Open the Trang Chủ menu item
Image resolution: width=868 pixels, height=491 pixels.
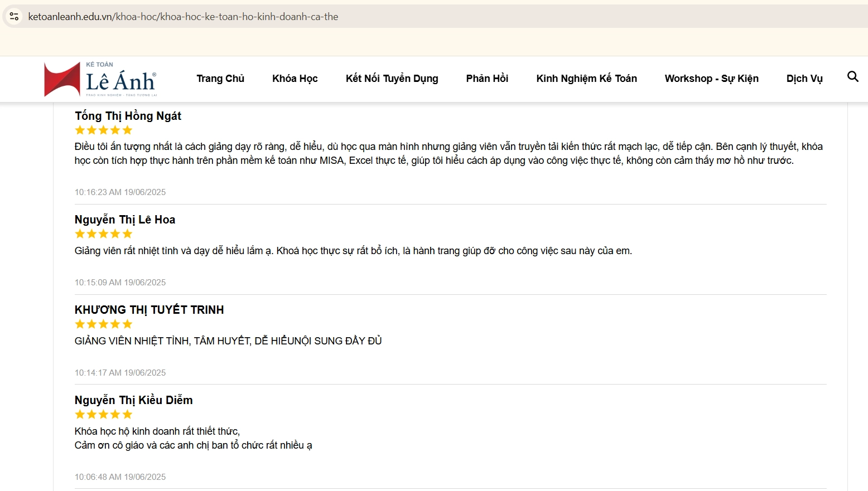220,79
